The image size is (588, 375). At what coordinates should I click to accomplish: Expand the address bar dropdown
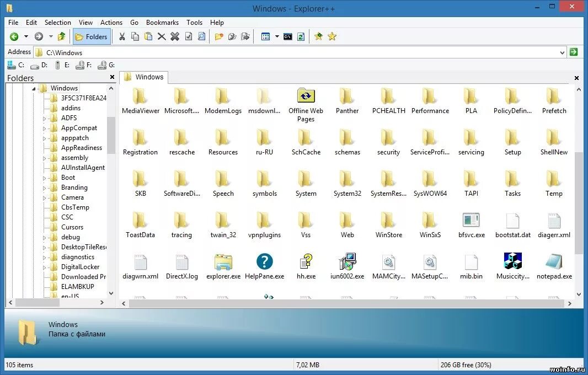(x=562, y=52)
